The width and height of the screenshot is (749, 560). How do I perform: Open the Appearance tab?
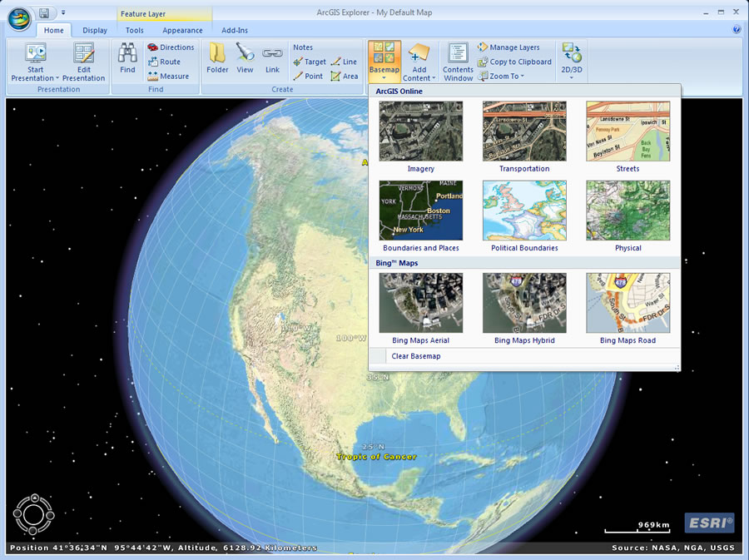182,30
